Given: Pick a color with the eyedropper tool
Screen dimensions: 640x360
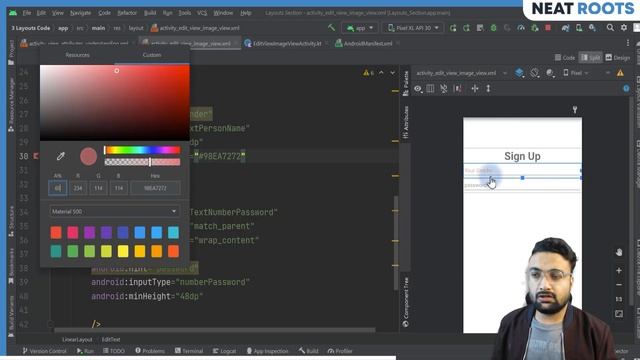Looking at the screenshot, I should (60, 156).
